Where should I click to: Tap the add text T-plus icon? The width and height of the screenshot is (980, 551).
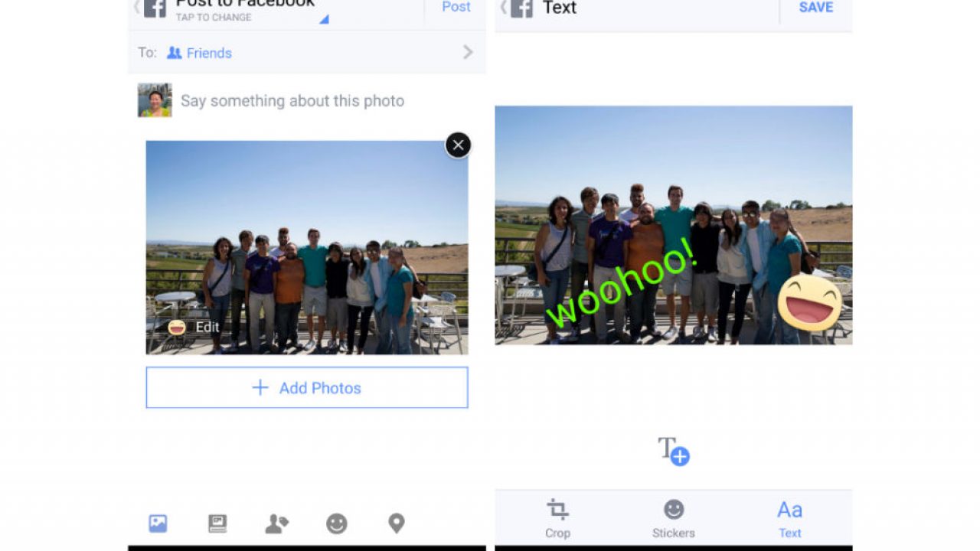[x=674, y=451]
